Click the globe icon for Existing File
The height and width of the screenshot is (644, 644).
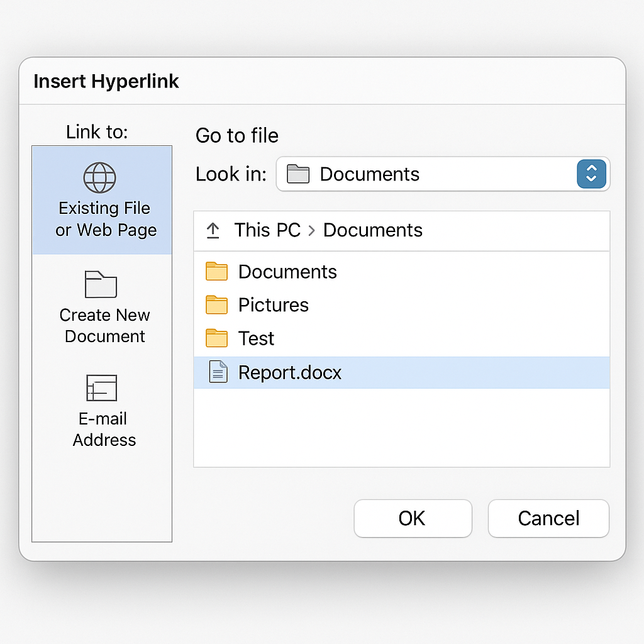100,177
